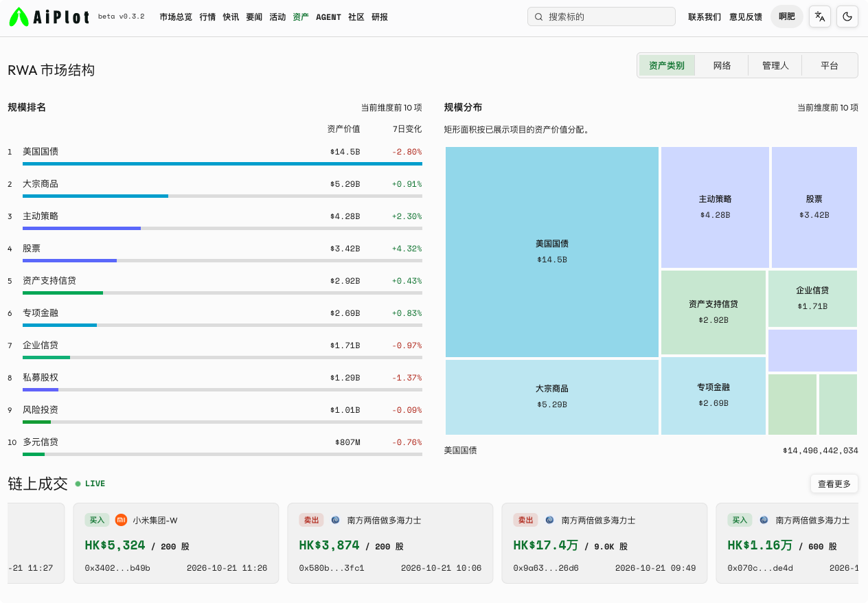Click the green LIVE status dot
868x603 pixels.
pos(78,483)
